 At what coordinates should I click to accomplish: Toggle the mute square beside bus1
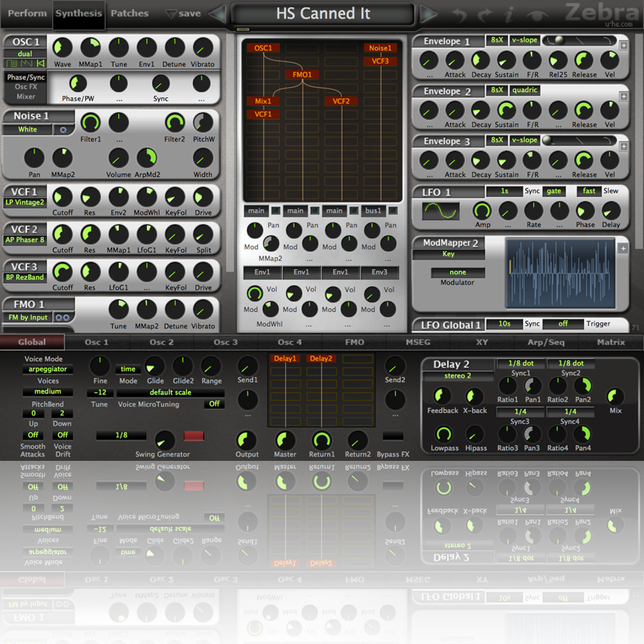[x=393, y=210]
